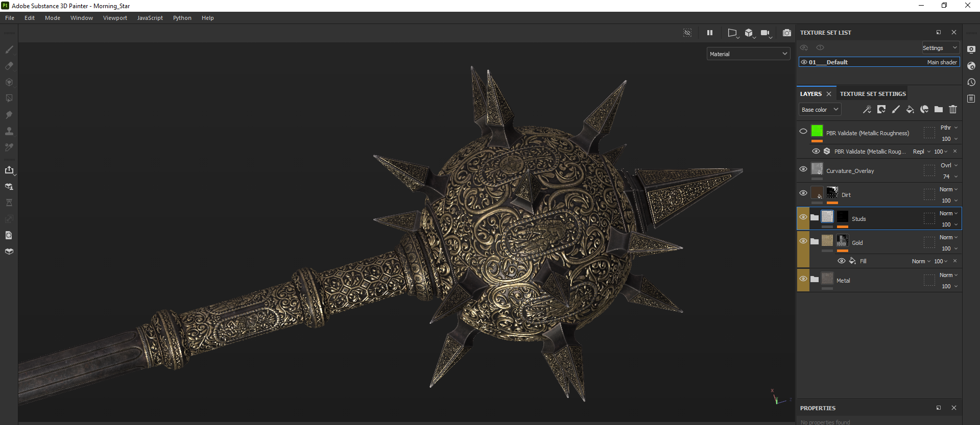Delete layer using trash icon
The image size is (980, 425).
pyautogui.click(x=953, y=109)
